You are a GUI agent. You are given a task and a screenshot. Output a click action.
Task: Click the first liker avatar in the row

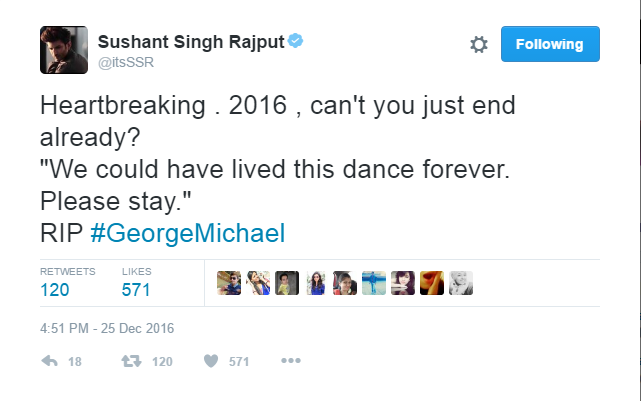pos(229,283)
